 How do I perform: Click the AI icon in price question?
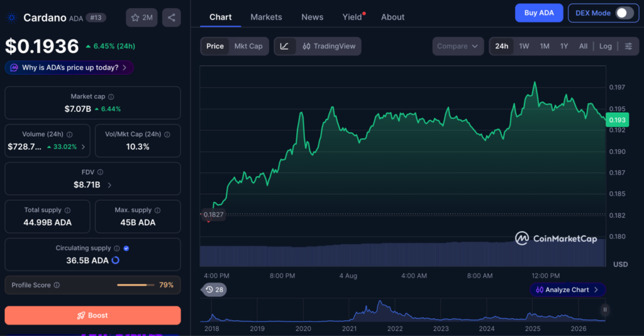click(x=14, y=68)
